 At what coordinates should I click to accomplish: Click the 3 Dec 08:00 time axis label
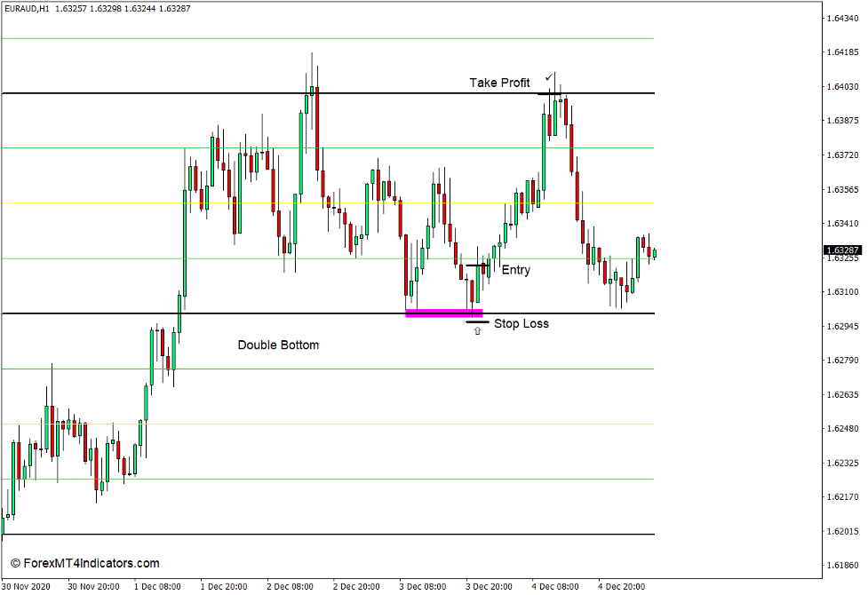pyautogui.click(x=422, y=586)
